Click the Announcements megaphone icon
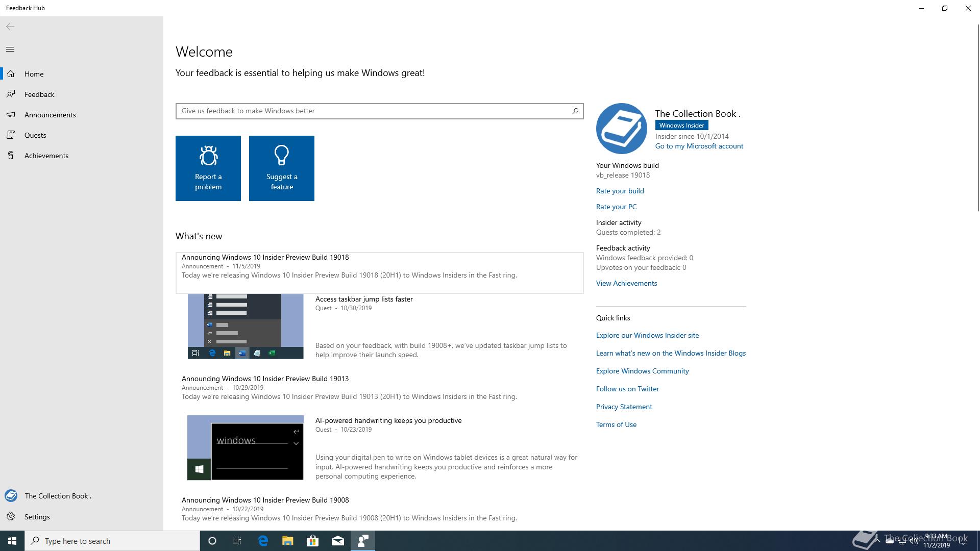The height and width of the screenshot is (551, 980). pyautogui.click(x=11, y=115)
